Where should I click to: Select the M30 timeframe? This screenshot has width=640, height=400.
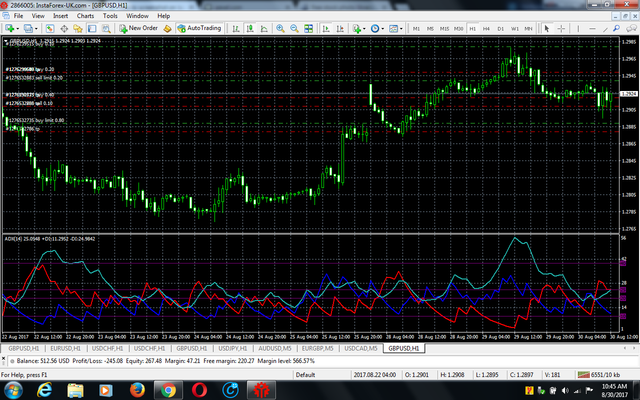[x=458, y=29]
